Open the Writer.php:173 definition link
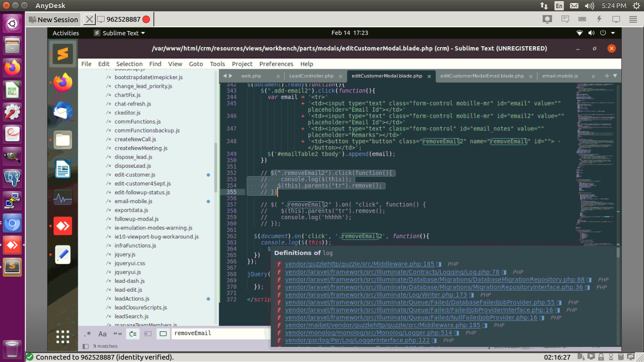The image size is (644, 362). (376, 295)
